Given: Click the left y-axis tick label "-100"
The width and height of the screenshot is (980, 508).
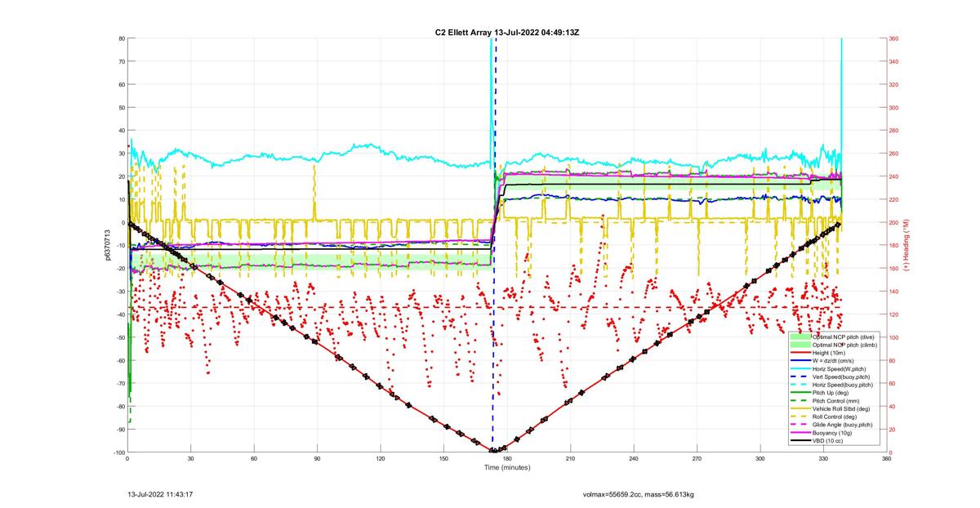Looking at the screenshot, I should (x=118, y=452).
